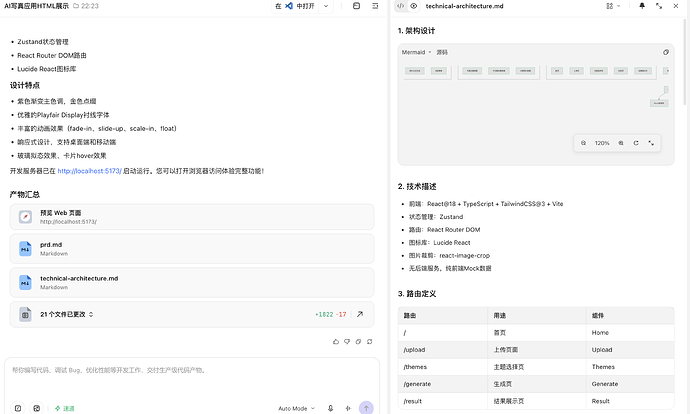Image resolution: width=690 pixels, height=414 pixels.
Task: Send the message with arrow button
Action: [366, 408]
